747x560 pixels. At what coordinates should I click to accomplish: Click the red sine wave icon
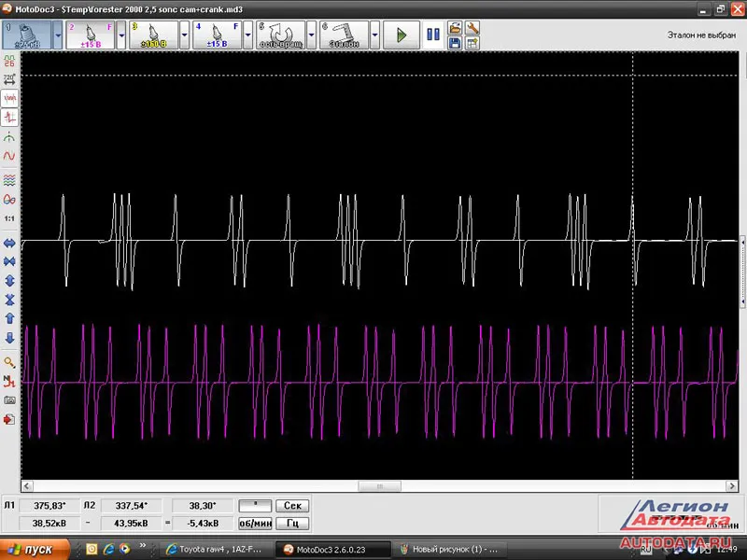tap(9, 156)
